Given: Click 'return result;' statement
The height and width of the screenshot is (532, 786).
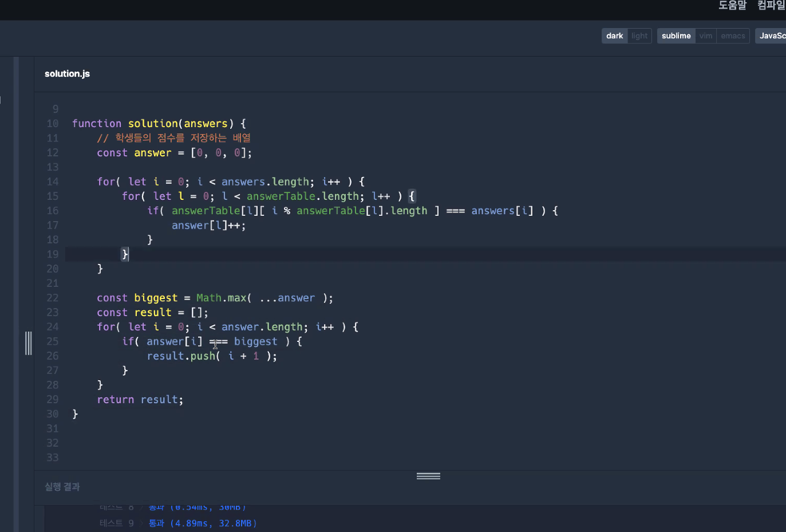Looking at the screenshot, I should point(140,400).
